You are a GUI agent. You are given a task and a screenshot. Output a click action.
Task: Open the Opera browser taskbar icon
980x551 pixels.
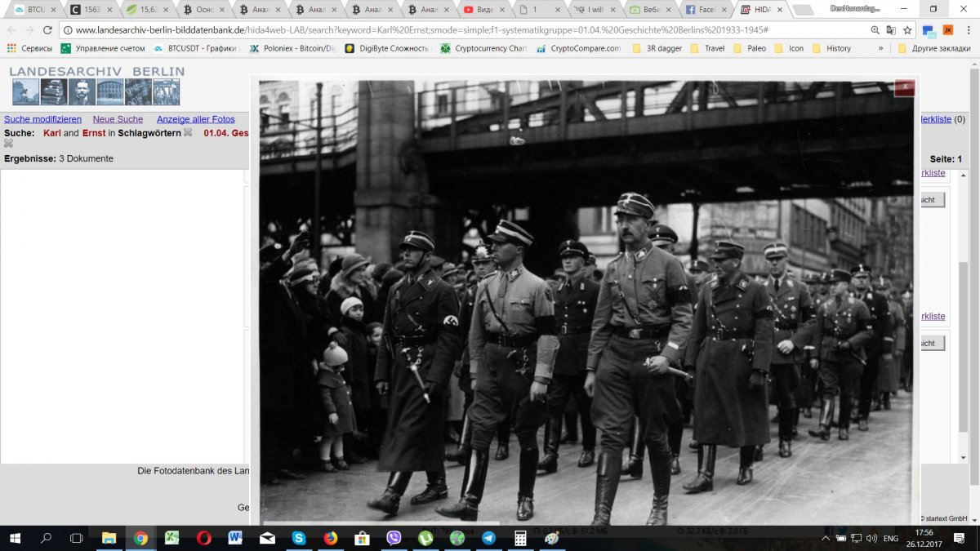[204, 538]
